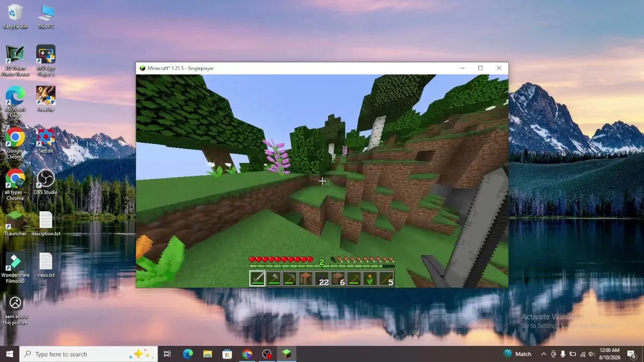Open Wi-Fi network settings in the tray
The height and width of the screenshot is (362, 644).
coord(583,354)
